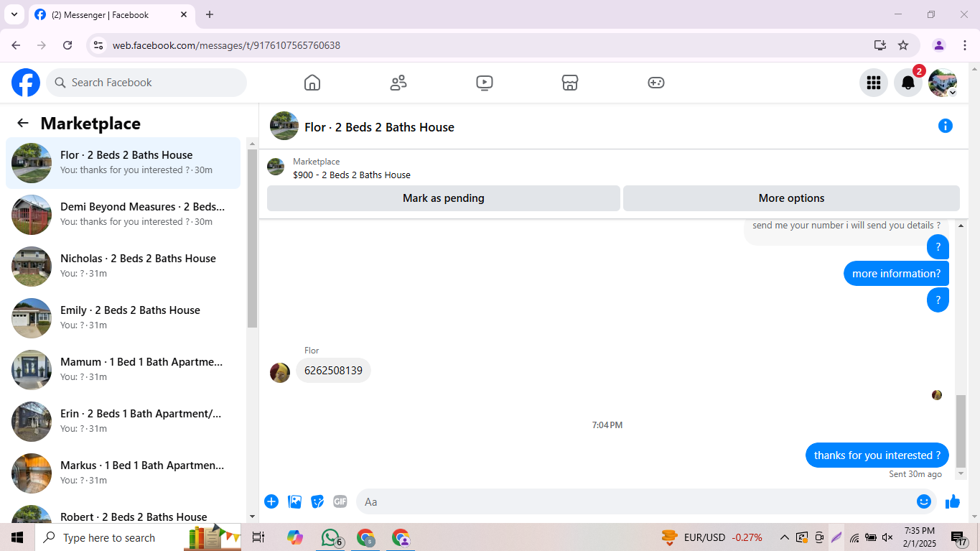980x551 pixels.
Task: Open Task View on the taskbar
Action: [x=258, y=537]
